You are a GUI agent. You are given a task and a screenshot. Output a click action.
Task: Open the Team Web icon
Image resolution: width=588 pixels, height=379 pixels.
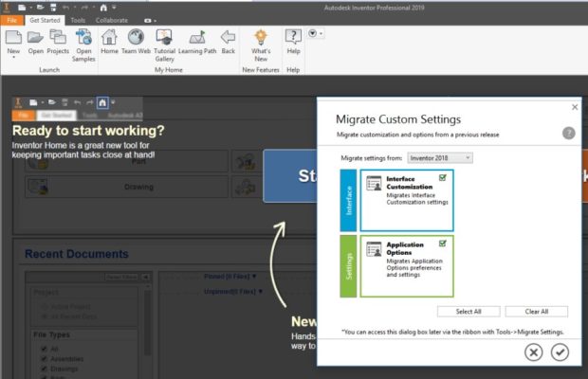tap(136, 38)
